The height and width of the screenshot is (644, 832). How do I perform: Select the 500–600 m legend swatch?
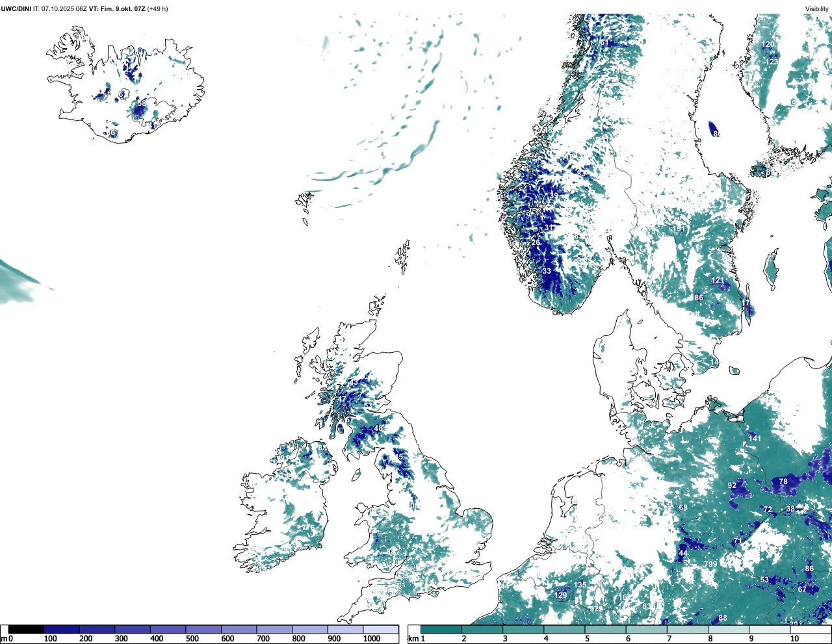pyautogui.click(x=203, y=629)
